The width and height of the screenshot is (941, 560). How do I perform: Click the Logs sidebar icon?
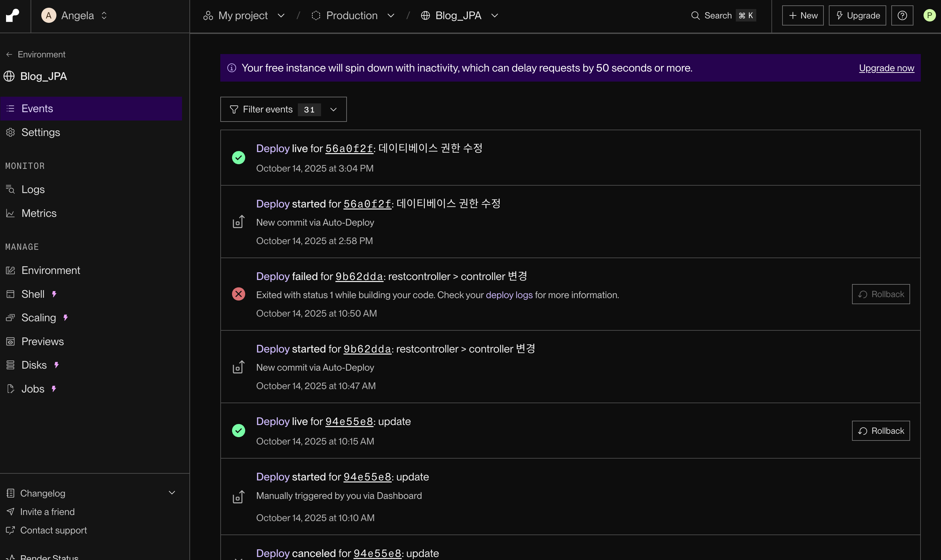(10, 189)
